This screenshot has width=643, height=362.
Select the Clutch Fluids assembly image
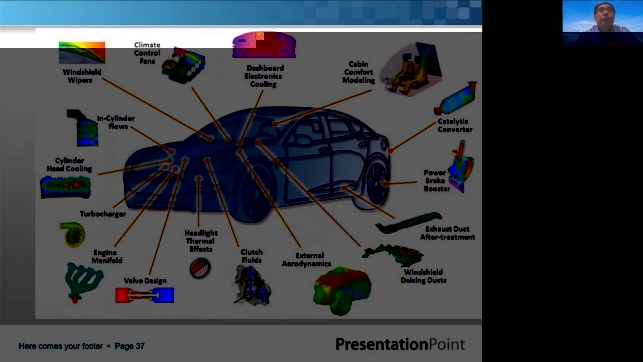(x=252, y=285)
